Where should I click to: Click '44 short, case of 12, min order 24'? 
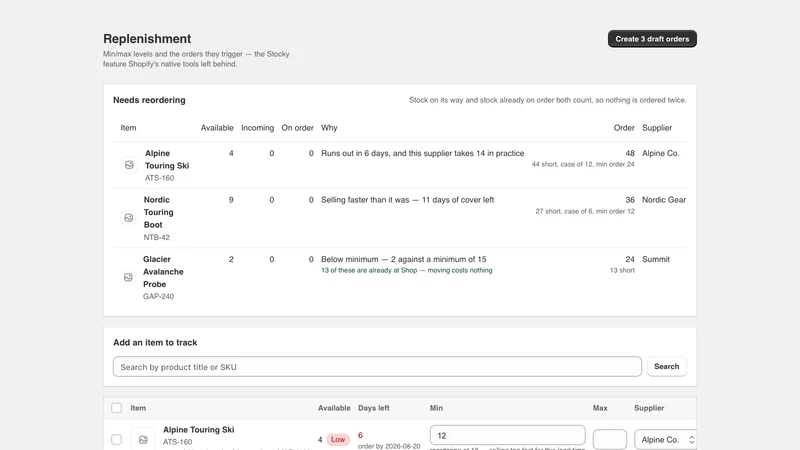tap(583, 164)
